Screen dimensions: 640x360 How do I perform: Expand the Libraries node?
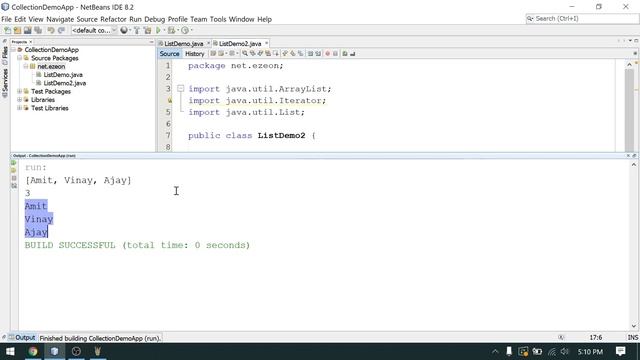click(19, 100)
